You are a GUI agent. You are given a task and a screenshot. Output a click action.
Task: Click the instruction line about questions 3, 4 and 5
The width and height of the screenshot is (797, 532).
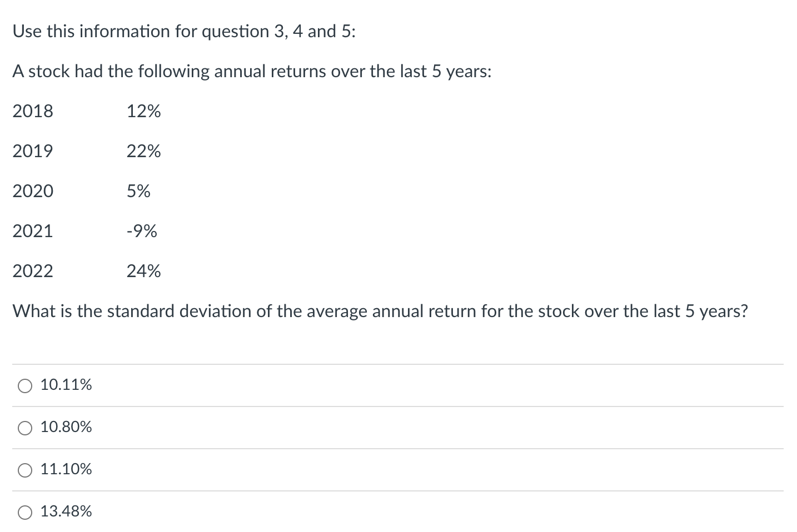(183, 31)
